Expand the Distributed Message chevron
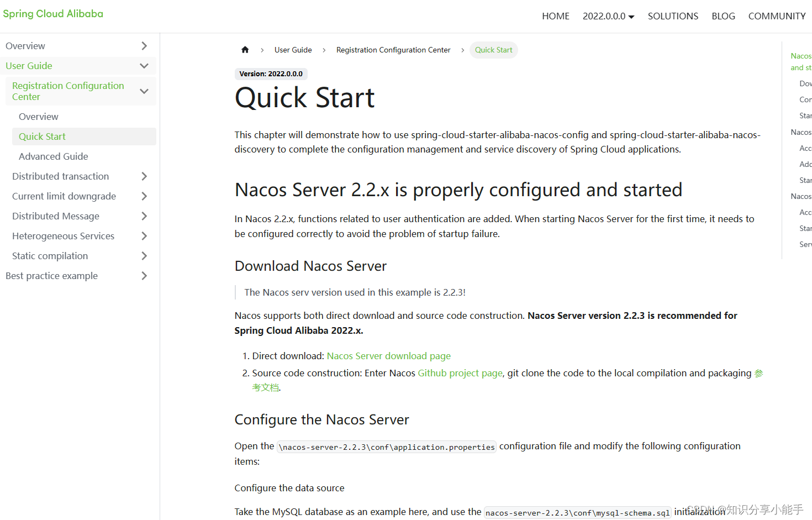 pos(144,216)
